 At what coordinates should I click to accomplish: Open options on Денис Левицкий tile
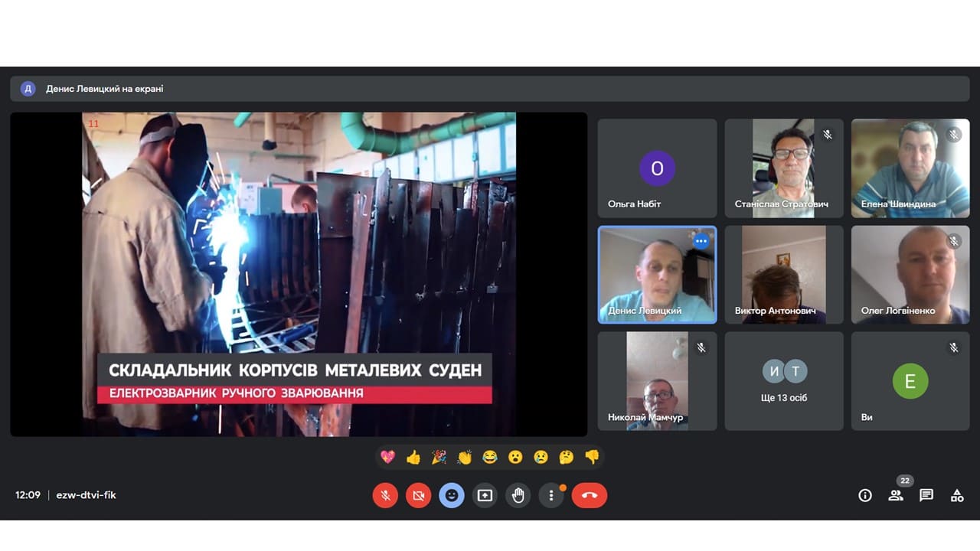[x=701, y=240]
